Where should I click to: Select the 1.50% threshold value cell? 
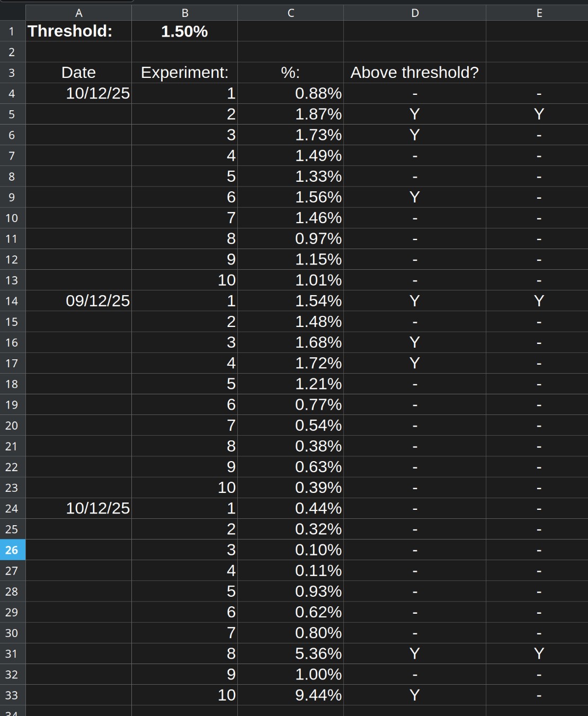coord(184,31)
